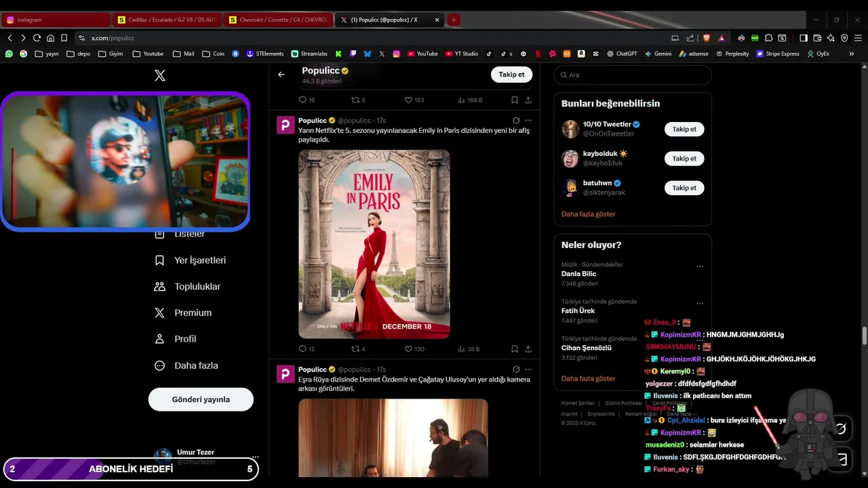This screenshot has height=488, width=868.
Task: Open WhatsApp bookmark icon
Action: pyautogui.click(x=9, y=54)
